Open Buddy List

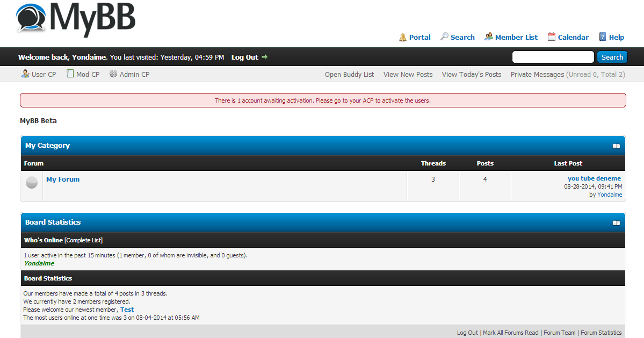pos(349,74)
